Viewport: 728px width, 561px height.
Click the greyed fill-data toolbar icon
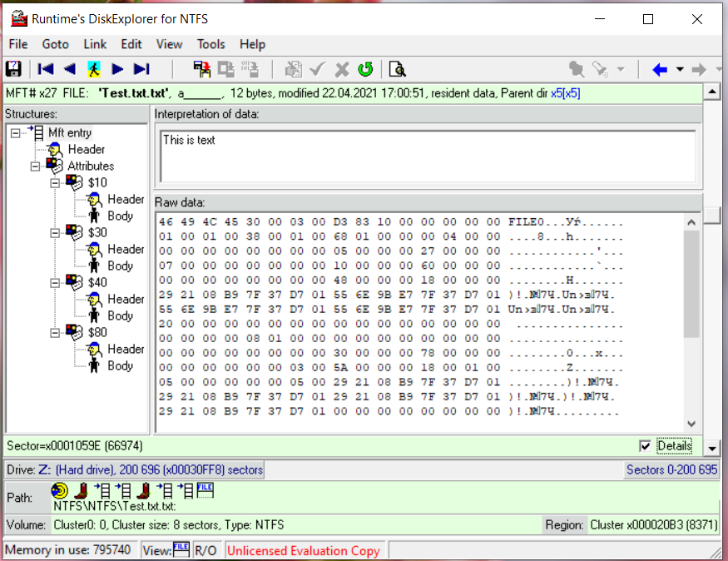click(x=250, y=69)
